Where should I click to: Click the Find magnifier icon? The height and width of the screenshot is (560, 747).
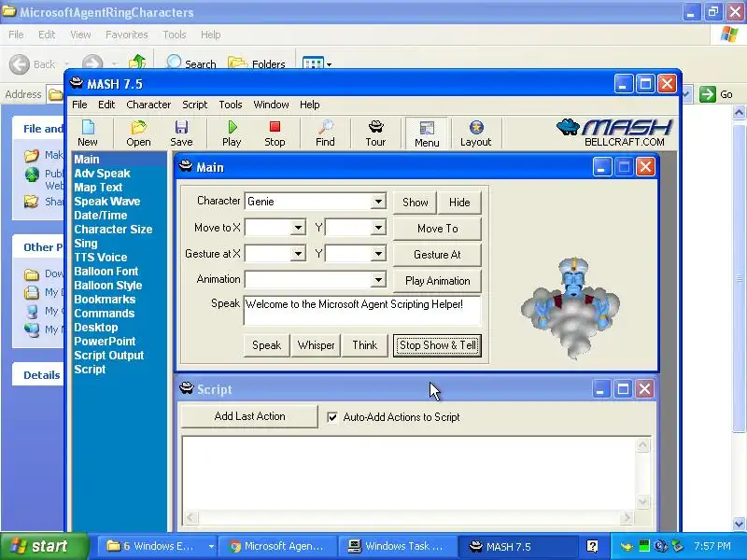coord(325,133)
